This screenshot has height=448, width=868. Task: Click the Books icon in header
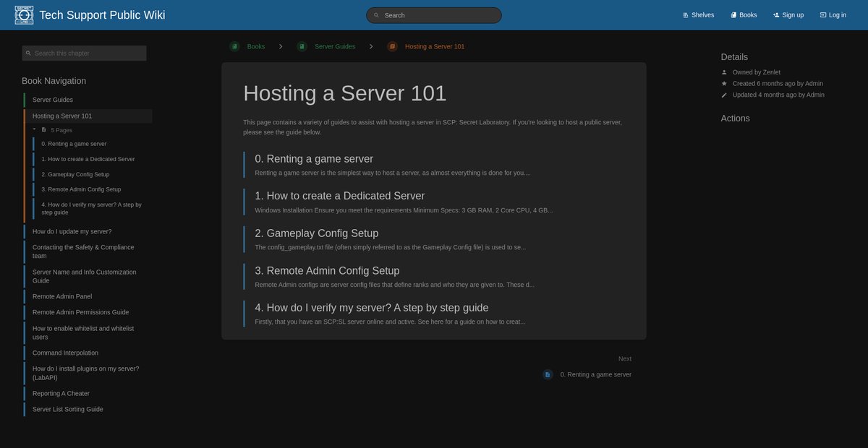click(733, 15)
